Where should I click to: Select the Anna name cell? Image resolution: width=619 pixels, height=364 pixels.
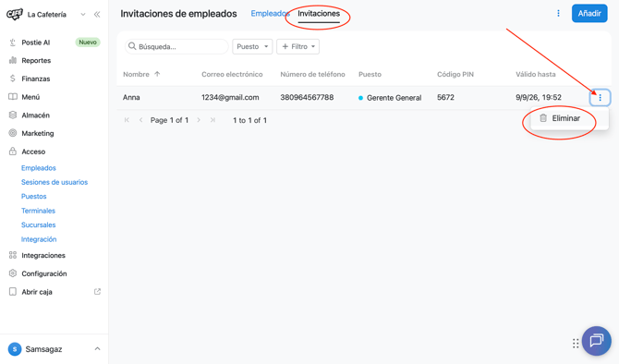(x=131, y=98)
